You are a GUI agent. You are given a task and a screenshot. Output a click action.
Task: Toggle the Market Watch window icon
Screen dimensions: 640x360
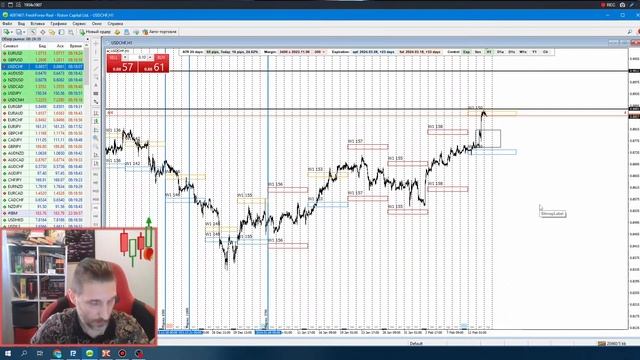(33, 32)
